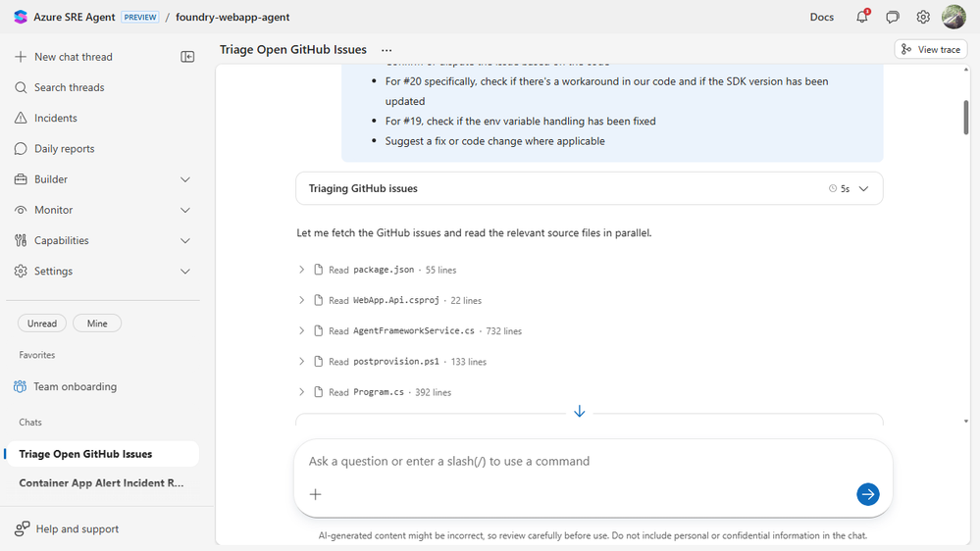Click the Settings gear icon in sidebar
This screenshot has width=980, height=551.
(x=21, y=272)
